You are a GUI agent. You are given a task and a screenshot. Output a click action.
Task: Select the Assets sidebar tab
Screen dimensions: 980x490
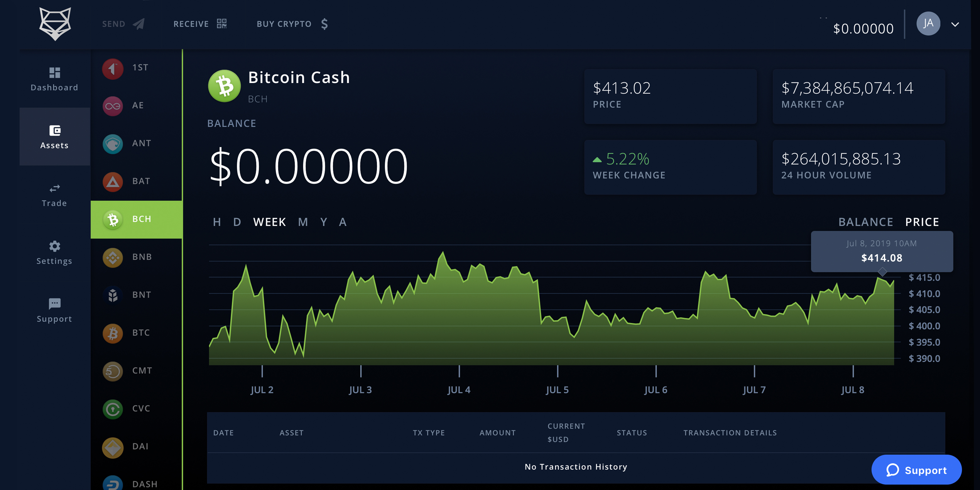tap(55, 137)
